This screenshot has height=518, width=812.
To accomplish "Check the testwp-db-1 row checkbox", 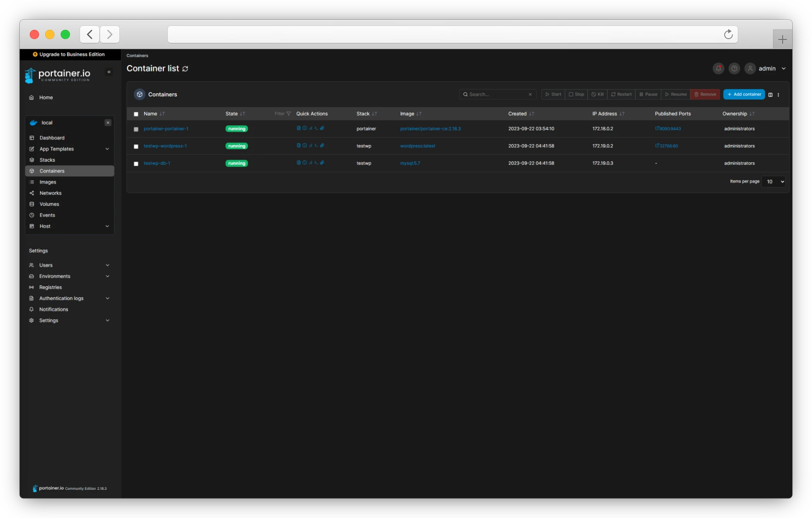I will (136, 164).
